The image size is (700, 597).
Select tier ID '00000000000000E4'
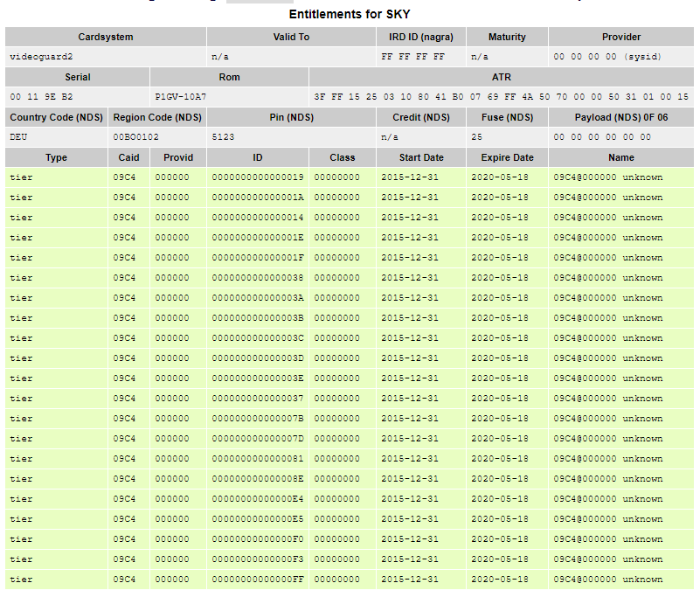click(x=258, y=499)
